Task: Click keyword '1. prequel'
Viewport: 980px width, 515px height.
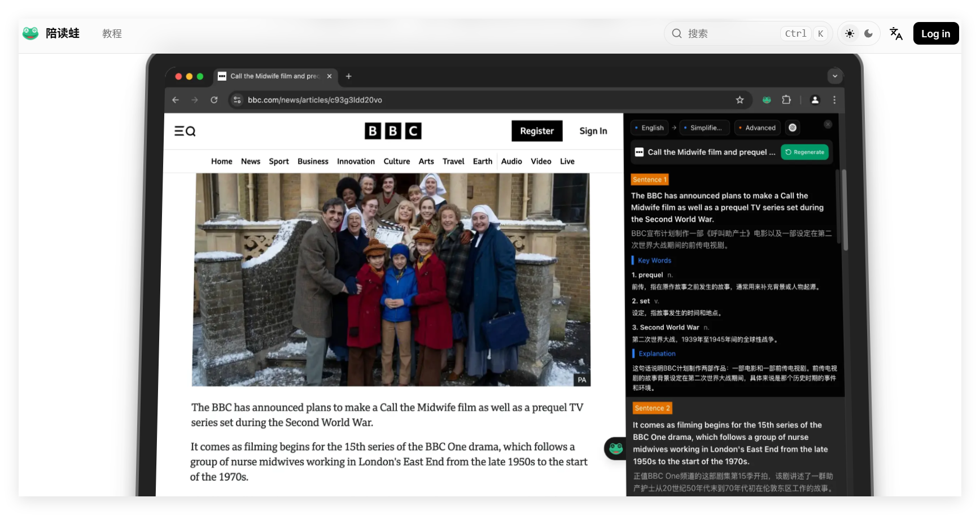Action: (x=648, y=275)
